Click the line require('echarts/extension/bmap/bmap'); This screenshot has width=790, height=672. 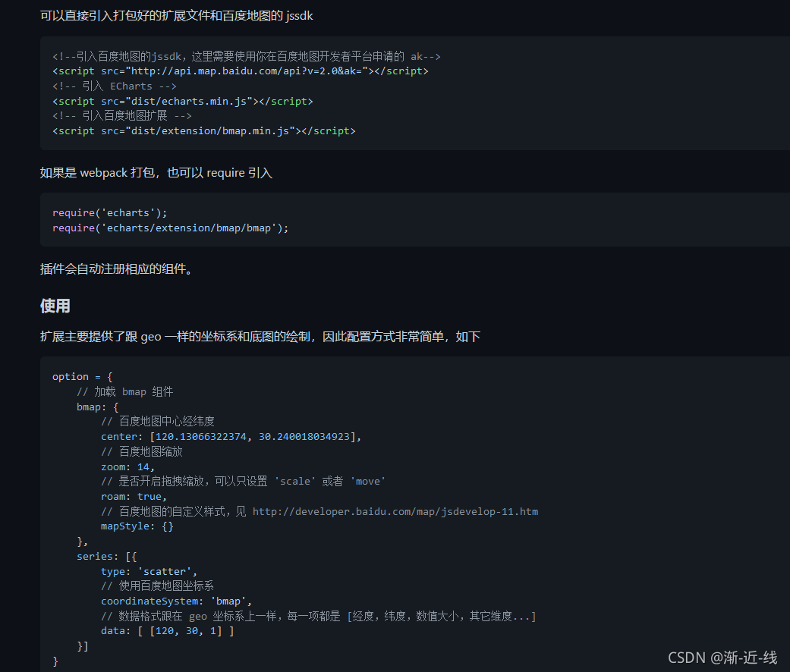pyautogui.click(x=170, y=228)
